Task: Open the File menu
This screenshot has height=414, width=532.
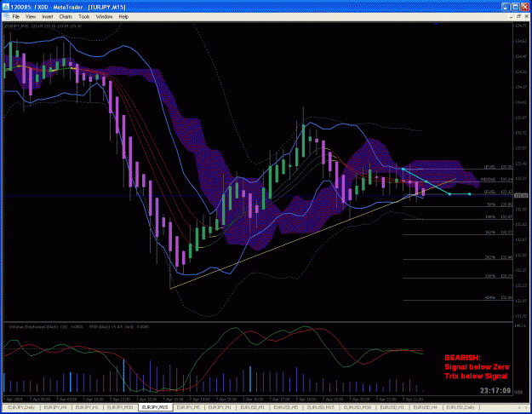Action: tap(16, 16)
